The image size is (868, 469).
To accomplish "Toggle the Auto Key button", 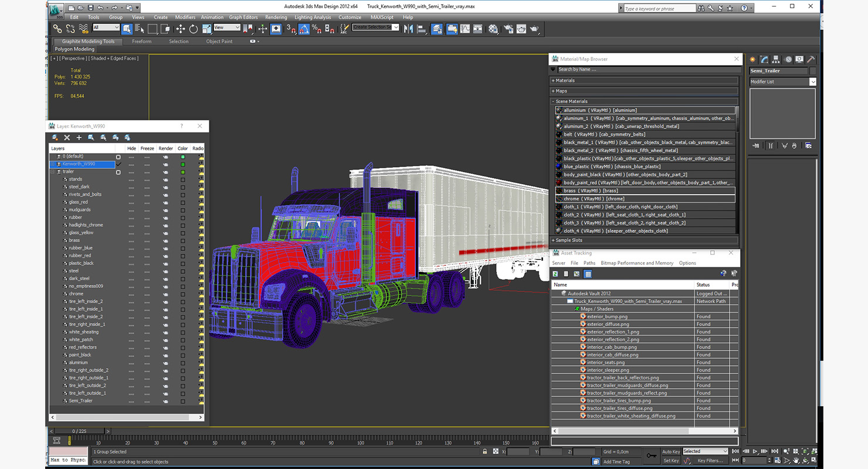I will coord(671,451).
